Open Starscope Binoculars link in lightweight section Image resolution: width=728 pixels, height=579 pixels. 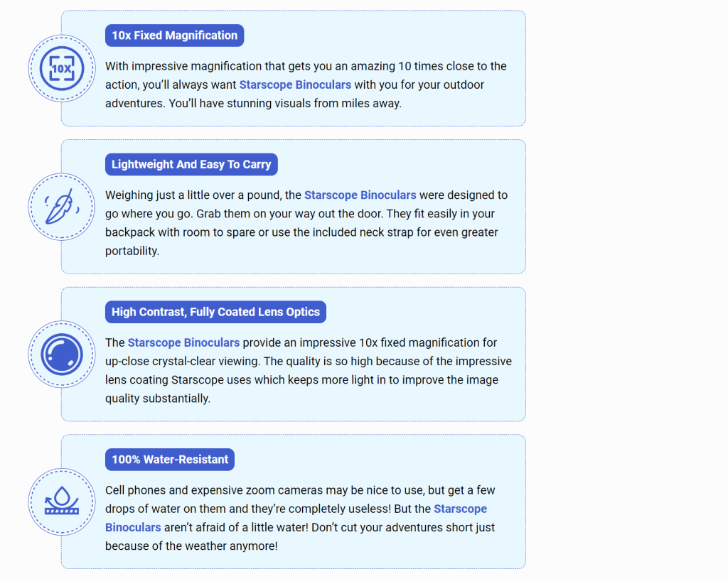point(360,195)
